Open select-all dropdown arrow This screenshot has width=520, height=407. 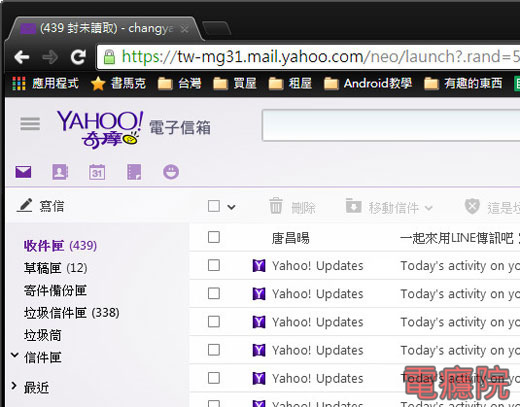coord(231,207)
